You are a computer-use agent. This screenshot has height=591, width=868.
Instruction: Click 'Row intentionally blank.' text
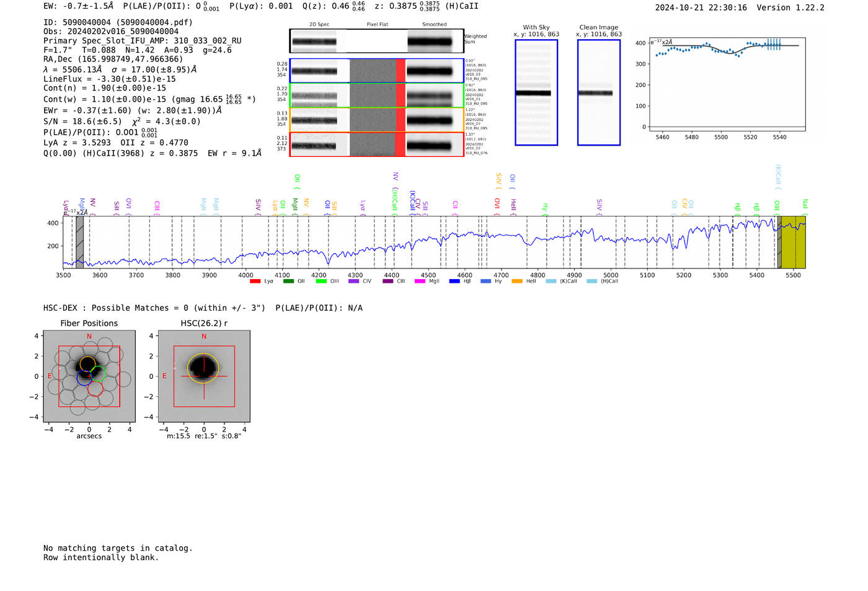pyautogui.click(x=101, y=558)
